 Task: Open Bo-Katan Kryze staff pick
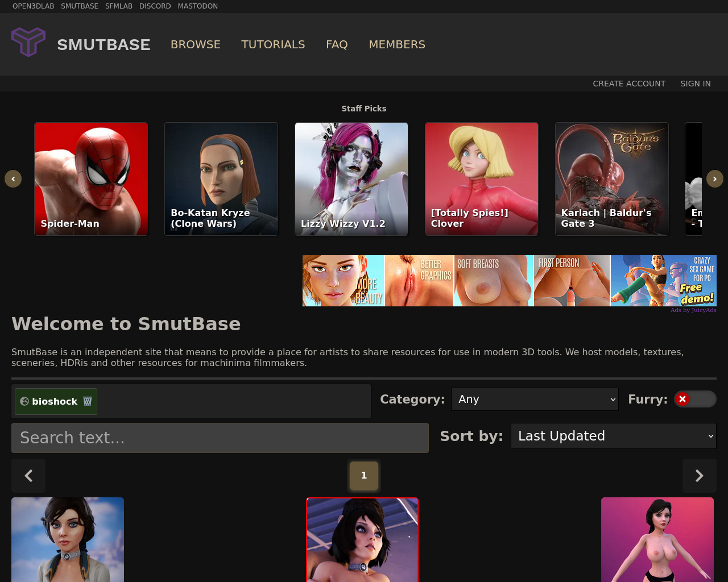(x=221, y=179)
